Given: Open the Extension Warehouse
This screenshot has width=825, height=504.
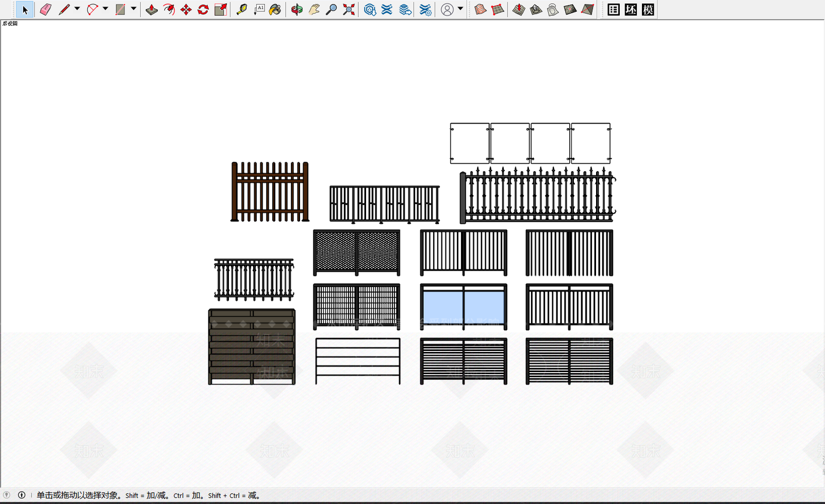Looking at the screenshot, I should pyautogui.click(x=387, y=9).
